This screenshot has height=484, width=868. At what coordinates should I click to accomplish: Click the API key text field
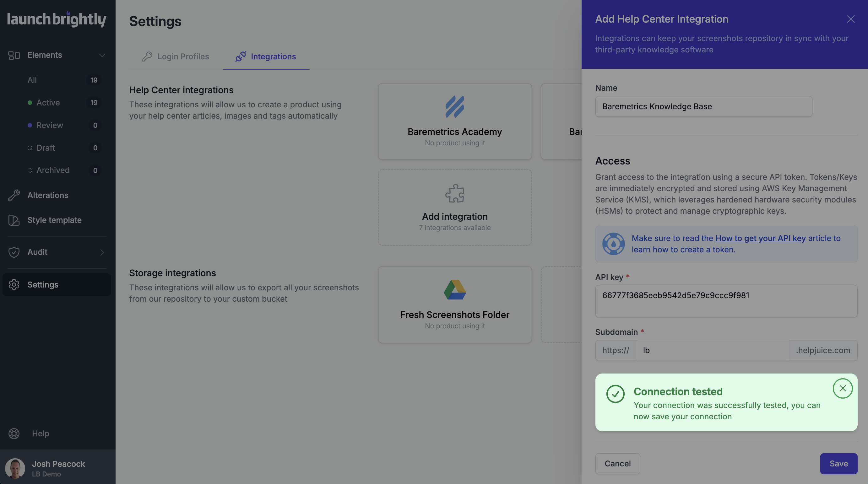pos(726,301)
